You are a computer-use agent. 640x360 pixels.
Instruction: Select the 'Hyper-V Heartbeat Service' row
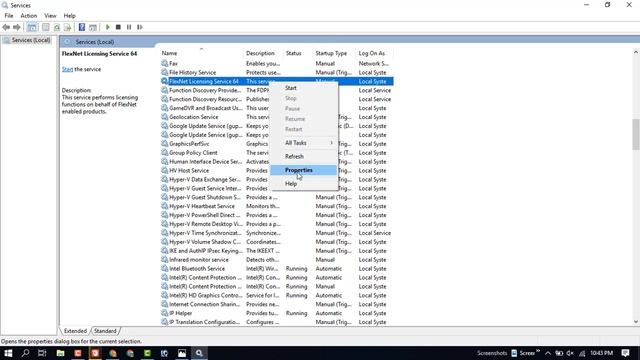pyautogui.click(x=276, y=206)
